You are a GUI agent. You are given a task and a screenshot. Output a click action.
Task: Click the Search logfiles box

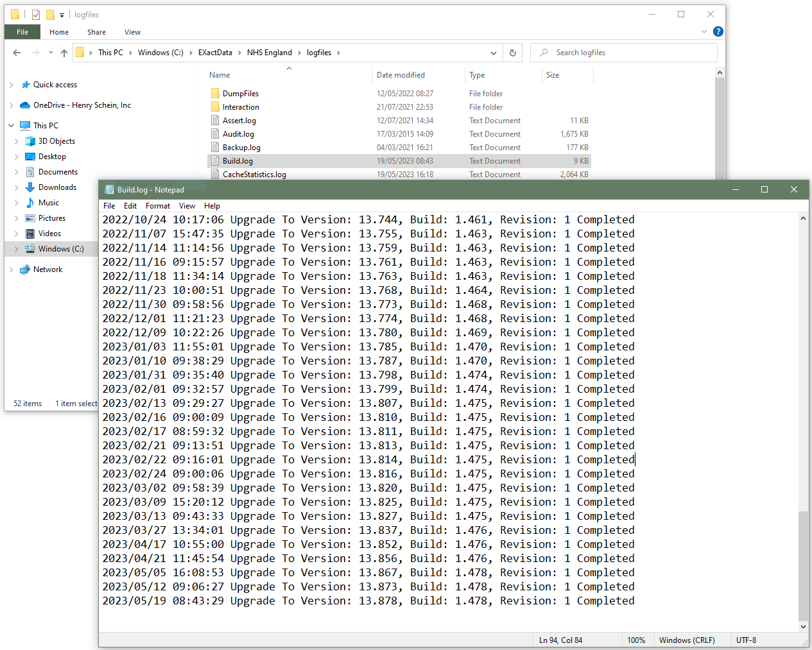click(x=624, y=53)
